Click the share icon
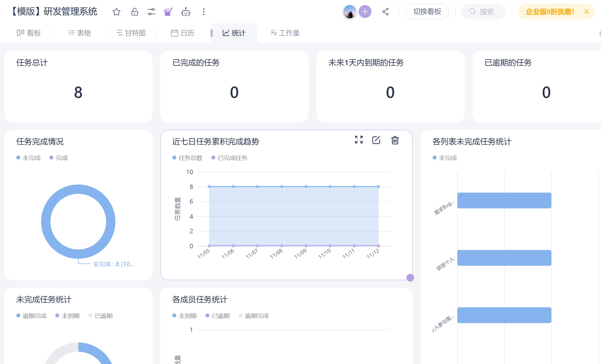 coord(386,12)
